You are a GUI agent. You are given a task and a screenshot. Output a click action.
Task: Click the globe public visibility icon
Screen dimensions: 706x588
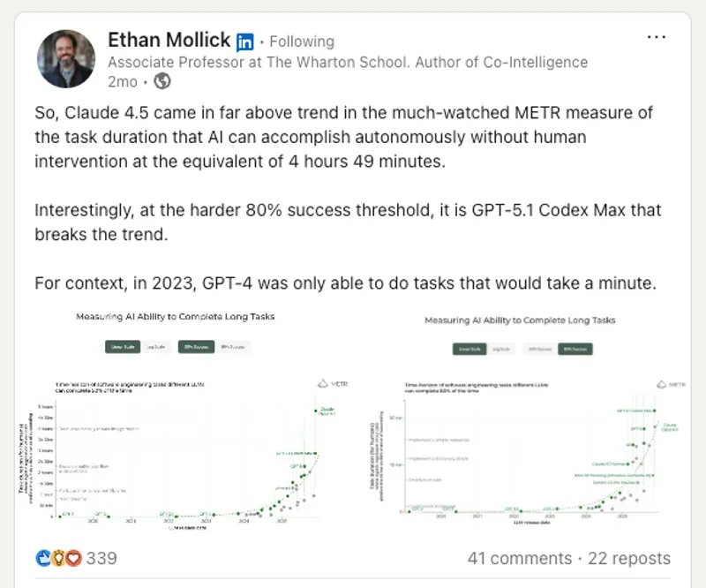[162, 81]
